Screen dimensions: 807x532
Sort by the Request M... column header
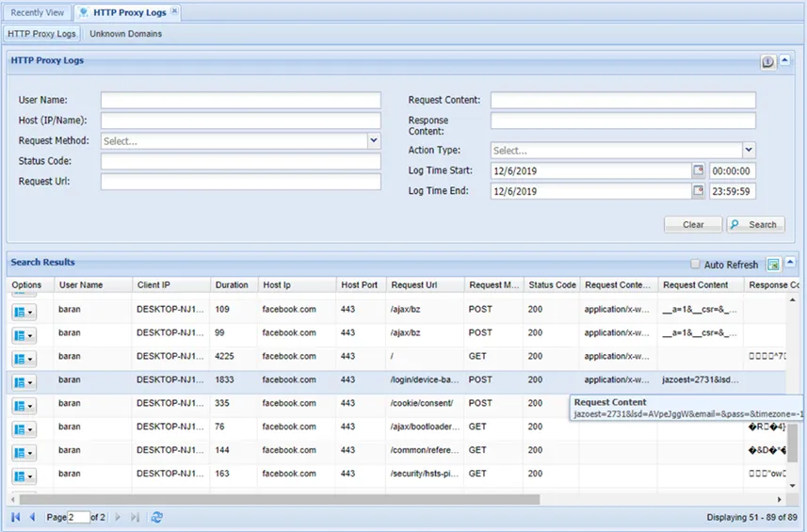pos(493,285)
